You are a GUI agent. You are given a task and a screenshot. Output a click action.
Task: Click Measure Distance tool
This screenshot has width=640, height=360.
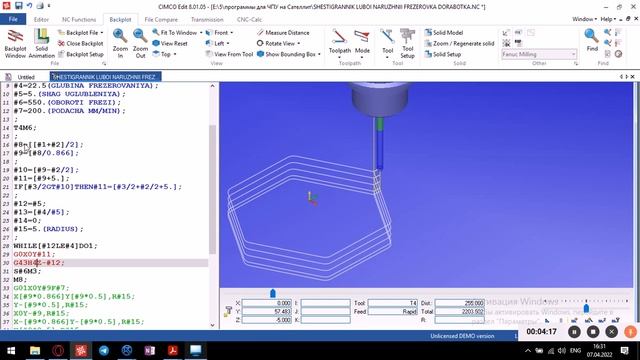tap(283, 32)
